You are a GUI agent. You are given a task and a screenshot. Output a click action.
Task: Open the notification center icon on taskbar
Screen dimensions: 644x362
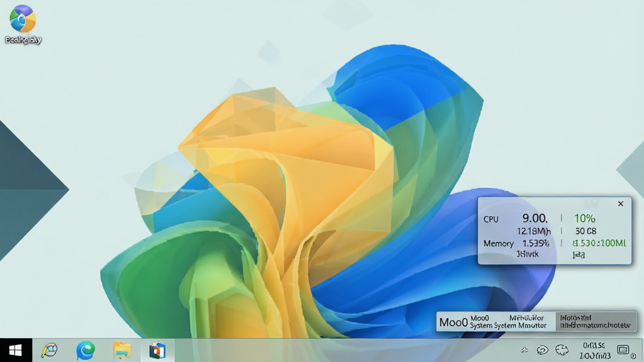(623, 350)
